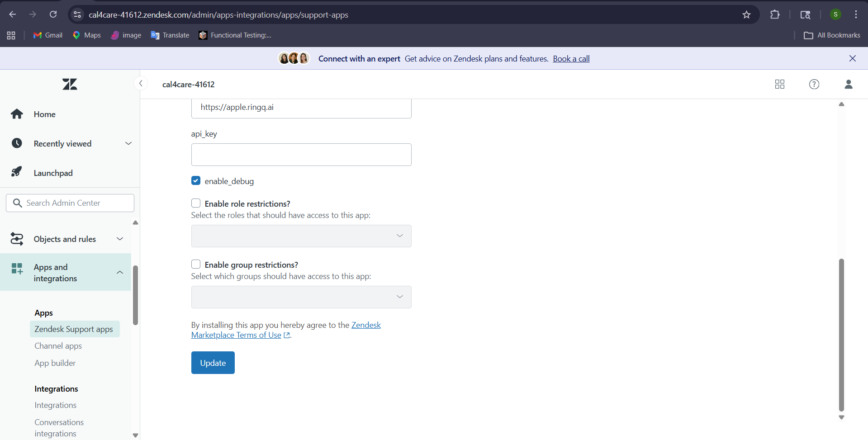The image size is (868, 440).
Task: Open the Zendesk products grid icon
Action: (780, 84)
